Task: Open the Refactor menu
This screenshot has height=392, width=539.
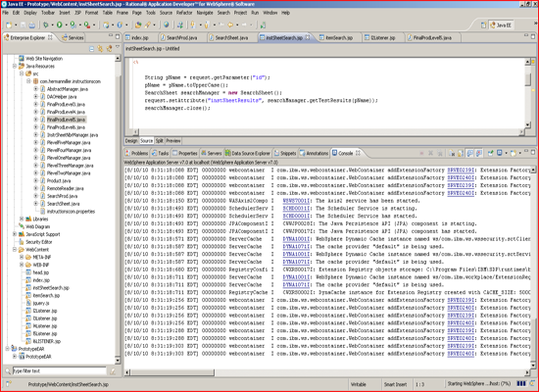Action: pos(184,13)
